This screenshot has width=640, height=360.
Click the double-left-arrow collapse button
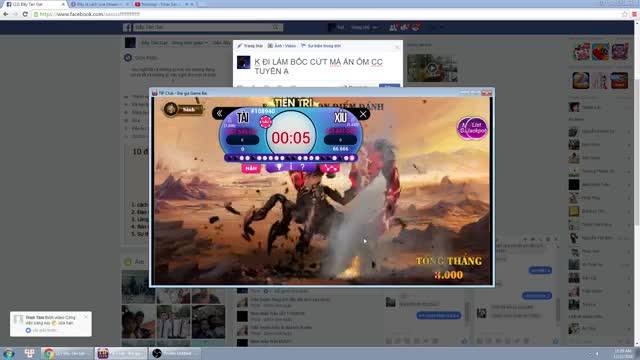click(219, 113)
